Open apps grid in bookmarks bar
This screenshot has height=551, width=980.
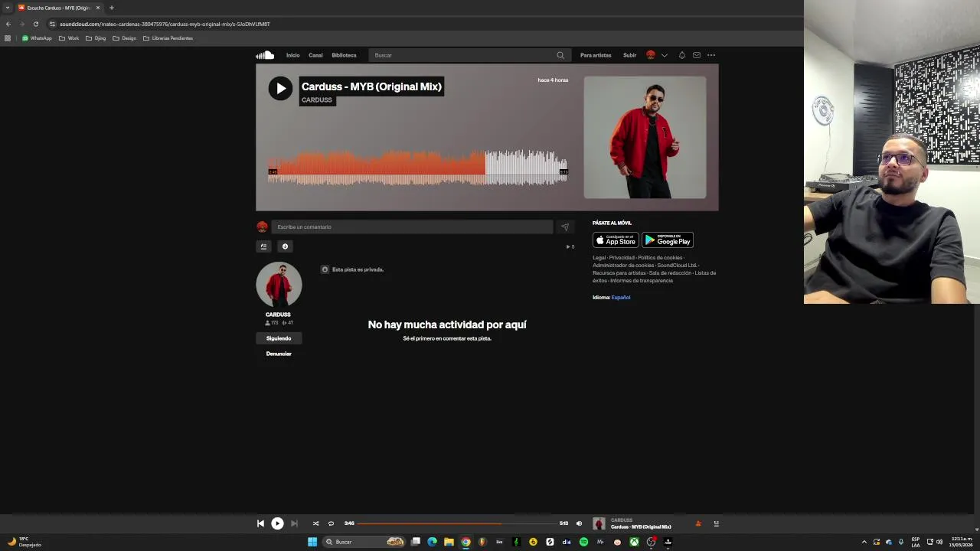click(x=8, y=38)
